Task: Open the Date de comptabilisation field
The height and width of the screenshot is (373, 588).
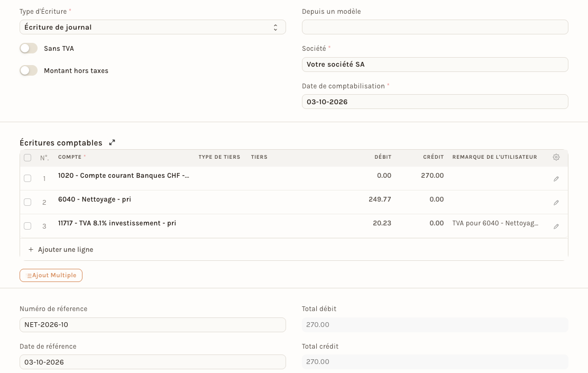Action: [435, 102]
